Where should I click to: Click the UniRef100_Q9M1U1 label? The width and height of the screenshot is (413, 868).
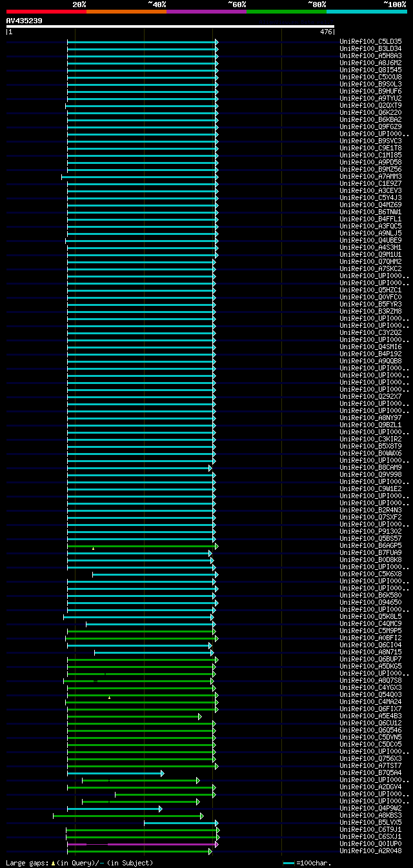click(370, 255)
